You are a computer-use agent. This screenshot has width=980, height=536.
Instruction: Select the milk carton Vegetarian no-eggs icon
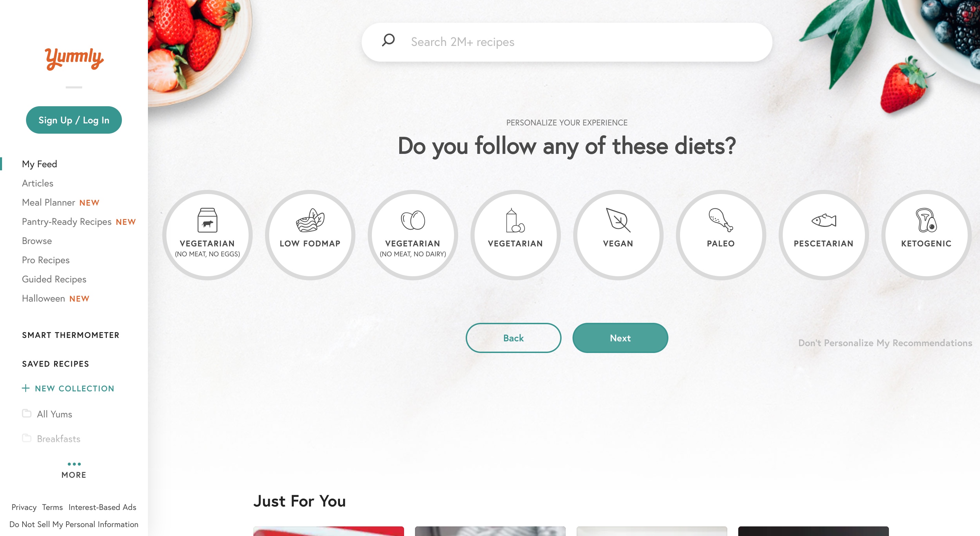[x=208, y=220]
